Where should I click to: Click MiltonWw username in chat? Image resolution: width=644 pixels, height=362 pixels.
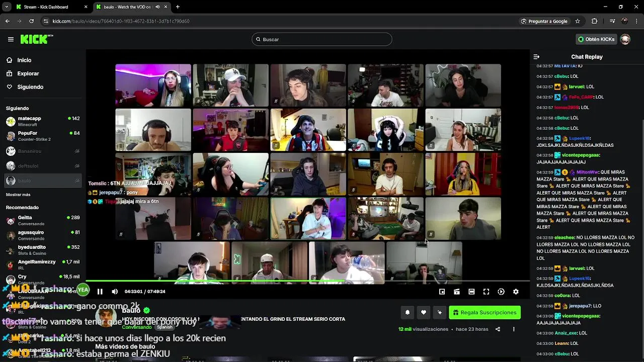click(x=587, y=172)
